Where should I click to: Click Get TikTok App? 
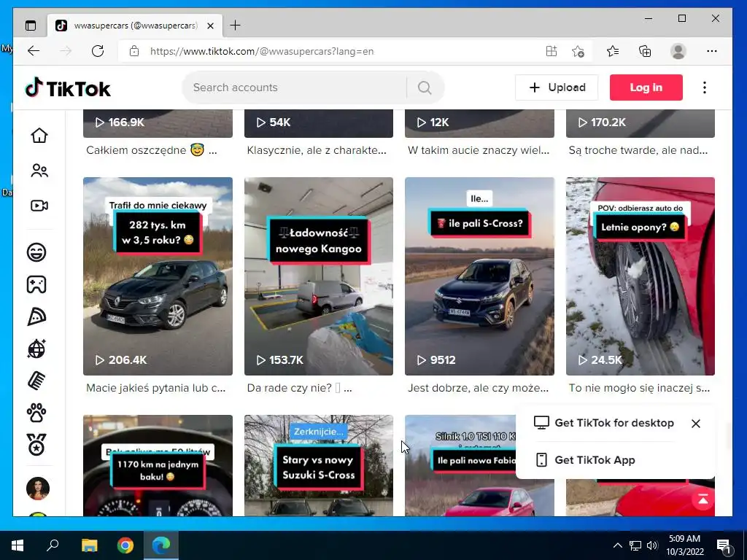tap(586, 460)
